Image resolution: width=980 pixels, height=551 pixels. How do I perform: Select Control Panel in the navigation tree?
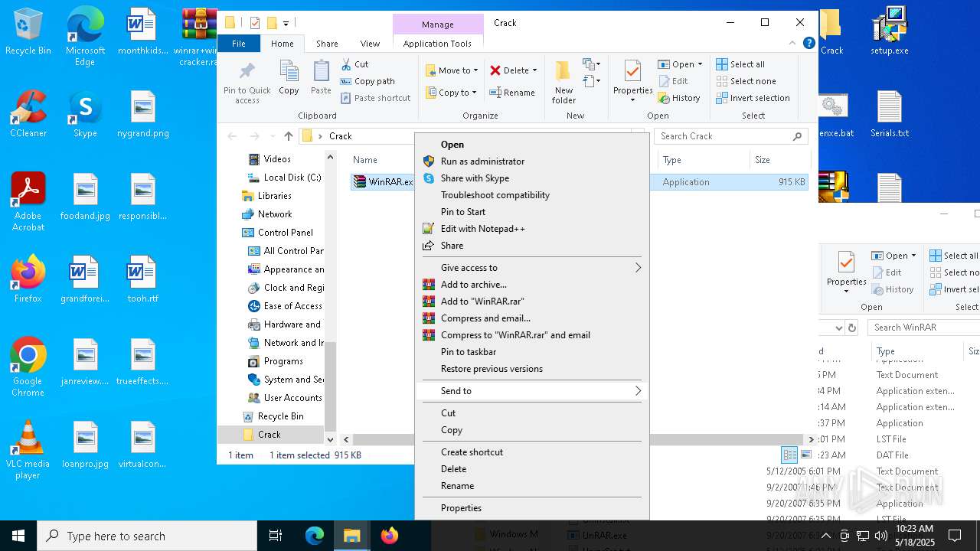(x=286, y=233)
